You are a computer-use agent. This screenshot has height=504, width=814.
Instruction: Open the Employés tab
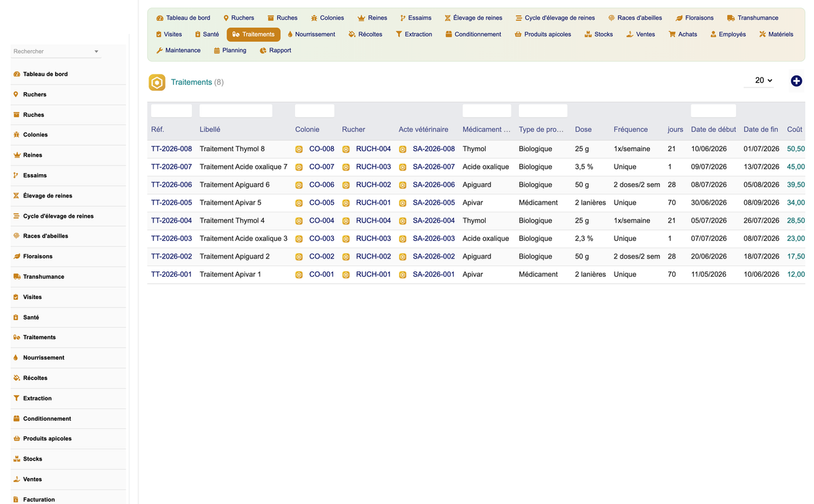tap(728, 34)
